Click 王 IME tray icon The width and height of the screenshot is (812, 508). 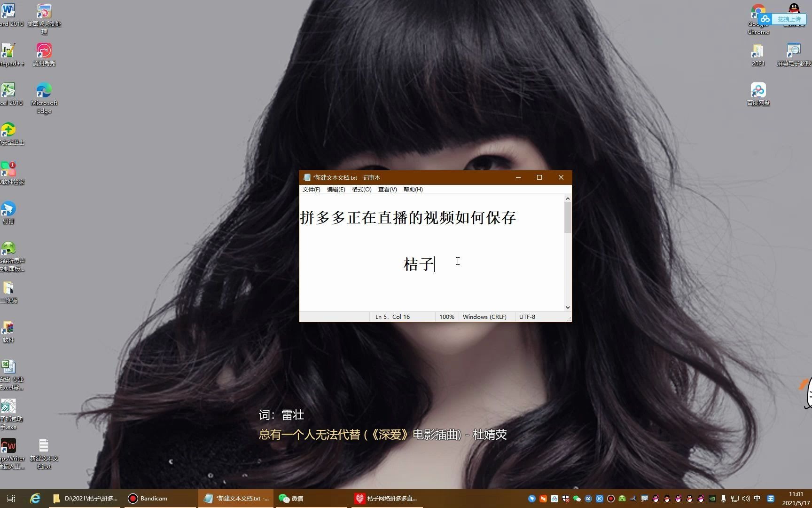tap(771, 499)
